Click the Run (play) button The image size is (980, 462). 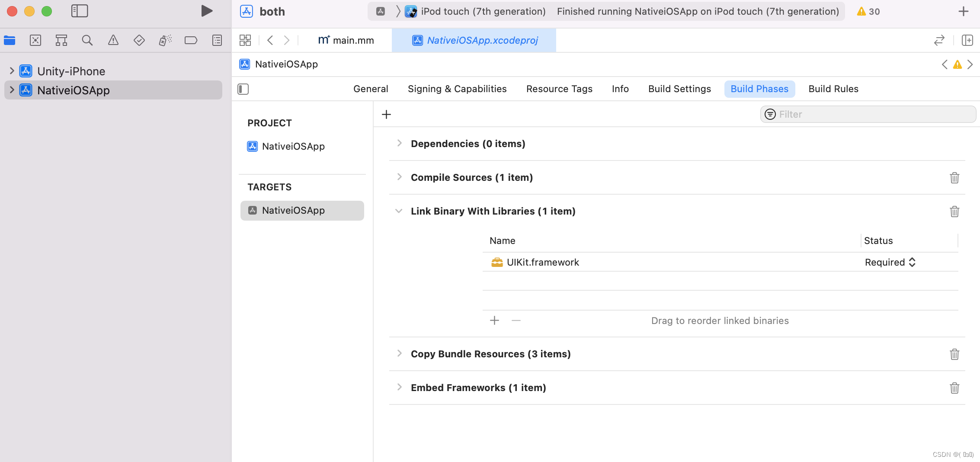(x=207, y=11)
